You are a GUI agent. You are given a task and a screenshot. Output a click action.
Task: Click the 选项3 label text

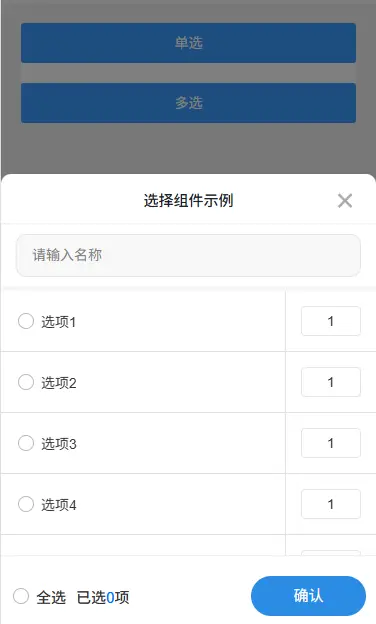click(58, 444)
